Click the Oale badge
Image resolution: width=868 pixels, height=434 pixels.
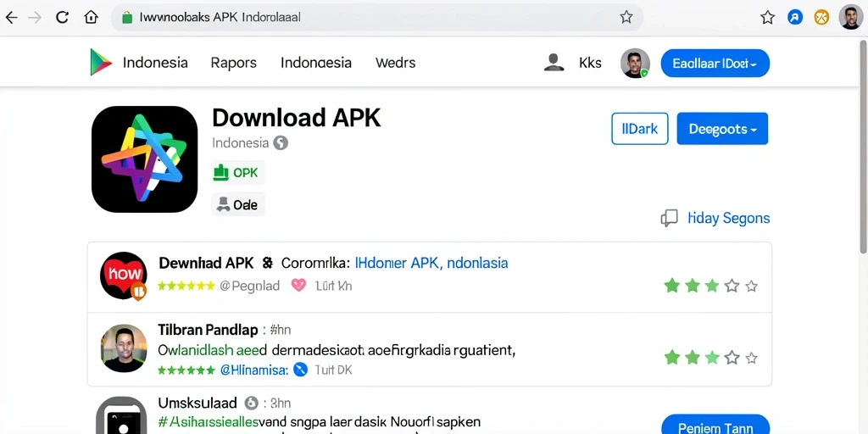238,205
